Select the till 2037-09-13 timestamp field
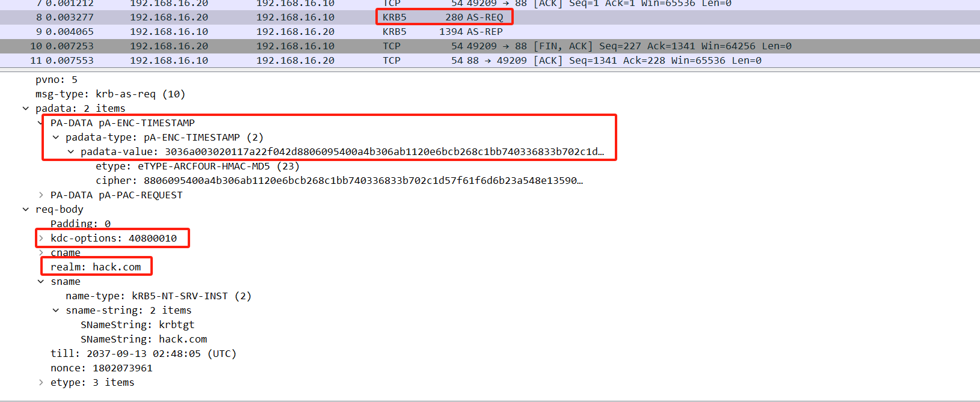The width and height of the screenshot is (980, 402). point(143,354)
